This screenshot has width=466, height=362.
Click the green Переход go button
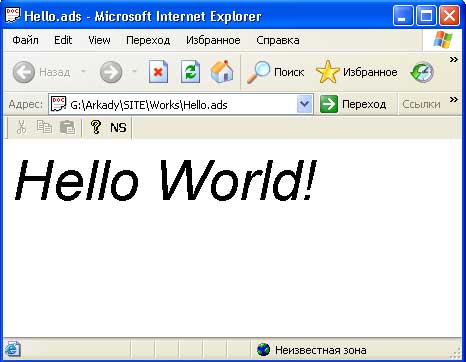pos(353,104)
